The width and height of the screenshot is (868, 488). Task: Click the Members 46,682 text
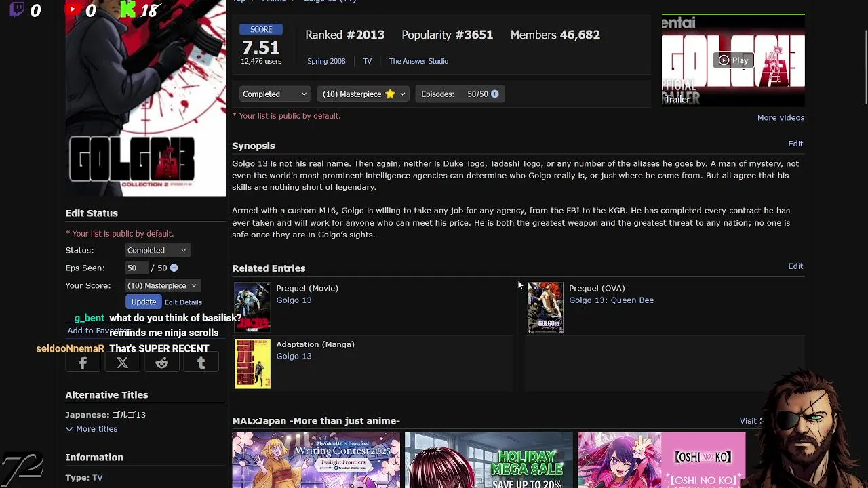click(x=555, y=35)
